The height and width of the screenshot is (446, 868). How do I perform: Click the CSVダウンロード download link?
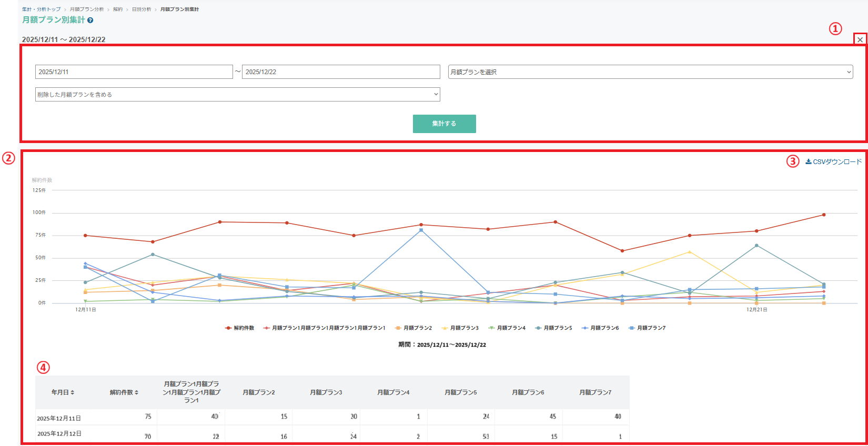pos(834,161)
